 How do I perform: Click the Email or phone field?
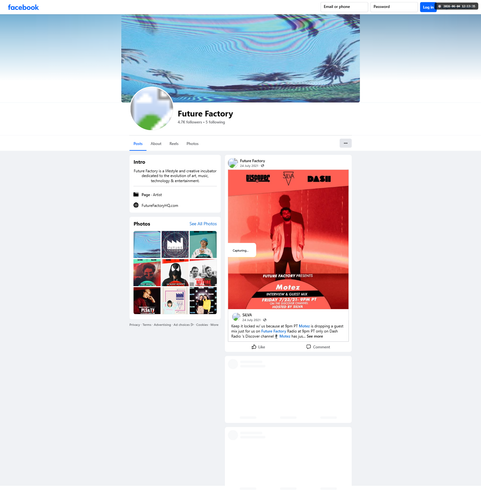point(344,7)
